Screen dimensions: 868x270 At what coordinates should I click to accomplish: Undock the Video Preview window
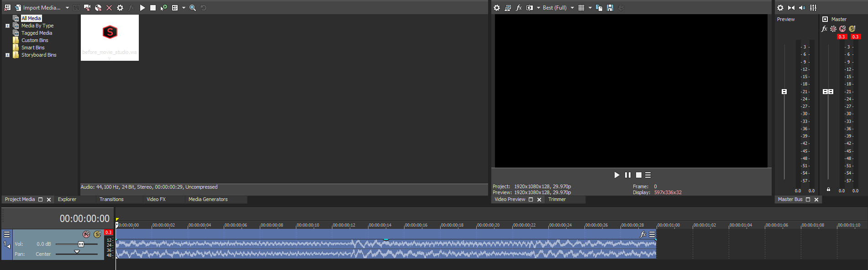pyautogui.click(x=531, y=200)
